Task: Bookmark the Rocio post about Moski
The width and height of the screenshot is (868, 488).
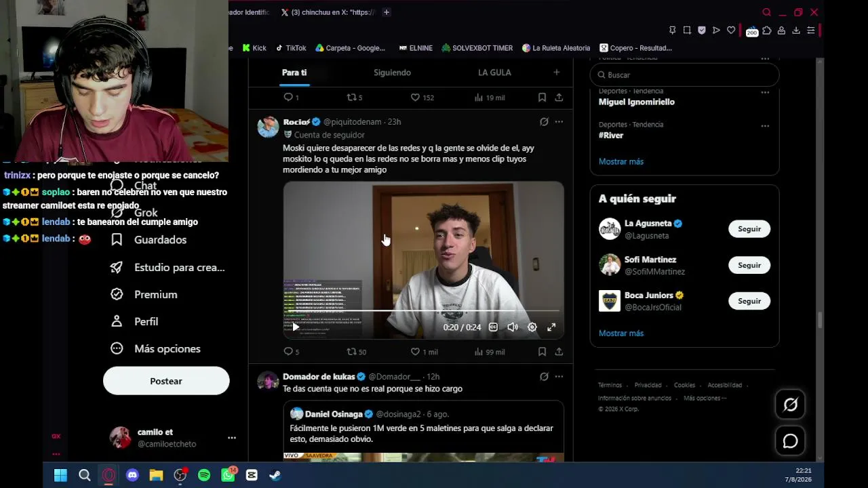Action: pos(542,352)
